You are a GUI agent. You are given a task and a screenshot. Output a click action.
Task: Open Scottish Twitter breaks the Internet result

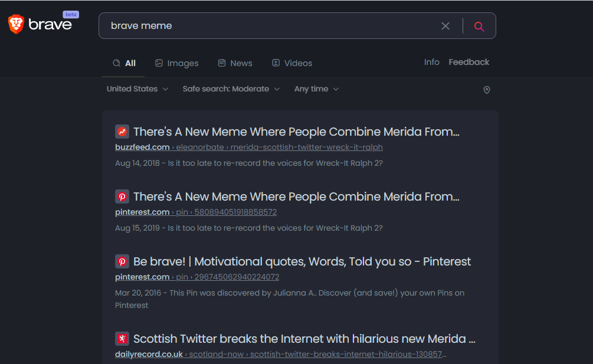[x=304, y=339]
